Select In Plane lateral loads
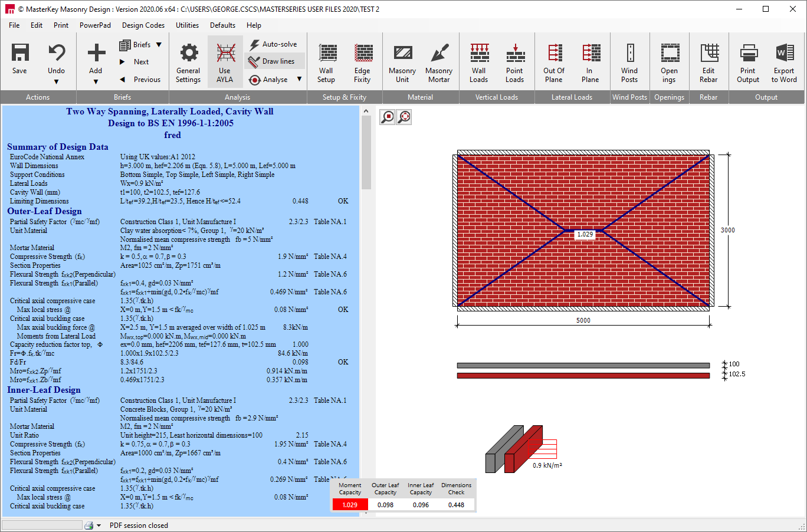 click(591, 63)
